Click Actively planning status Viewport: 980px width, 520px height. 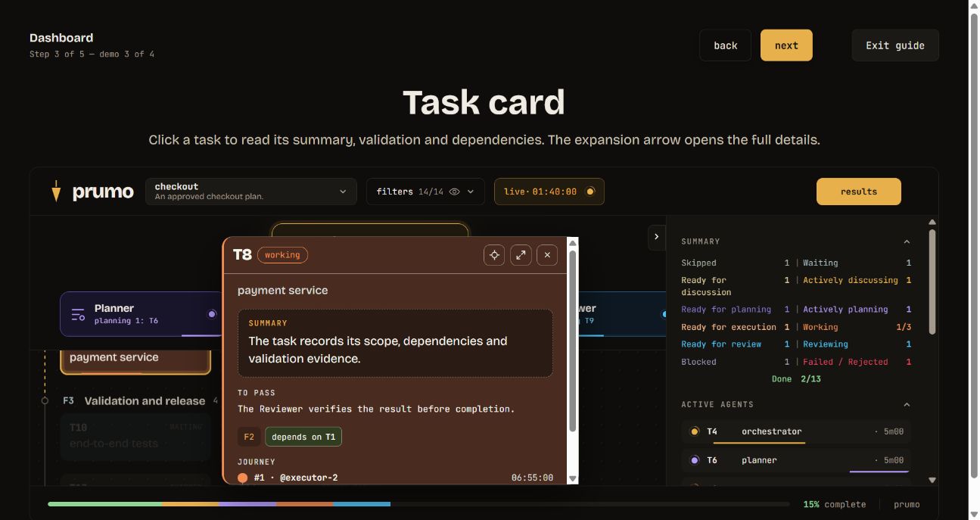click(x=857, y=310)
